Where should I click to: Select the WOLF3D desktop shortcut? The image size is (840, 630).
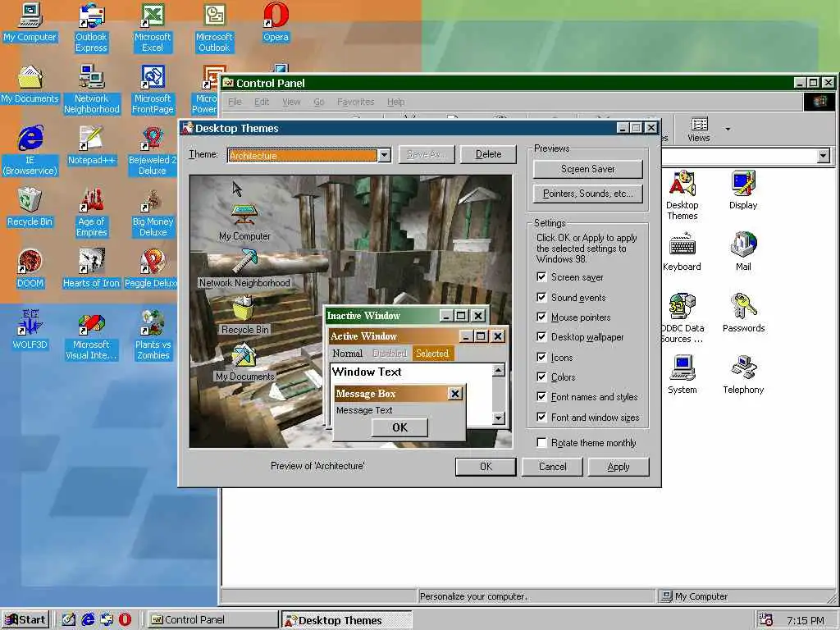coord(30,331)
